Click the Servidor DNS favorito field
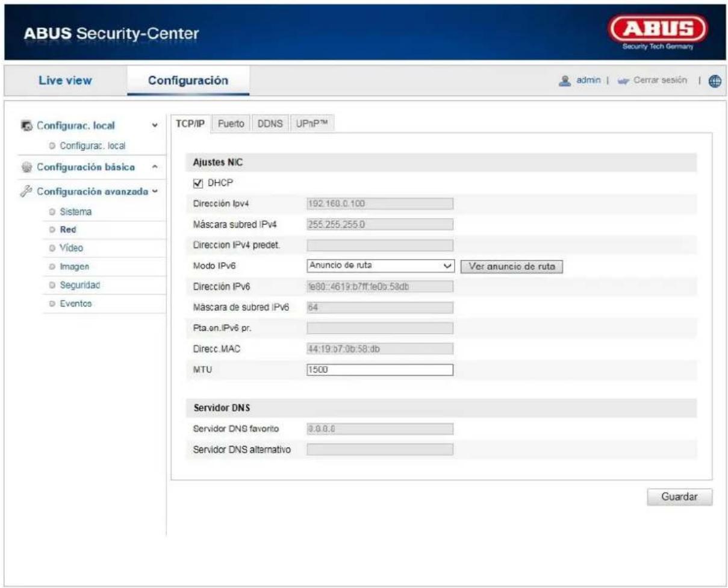The height and width of the screenshot is (588, 728). [x=379, y=428]
